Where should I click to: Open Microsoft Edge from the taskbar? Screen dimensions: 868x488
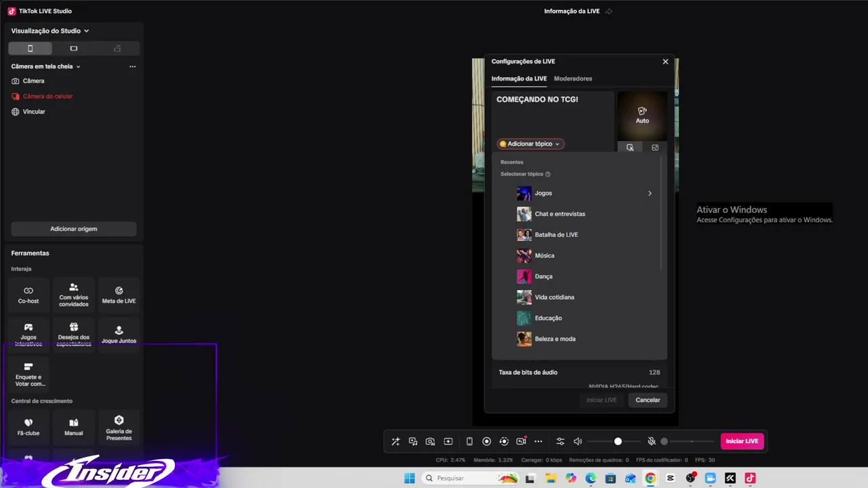[591, 479]
